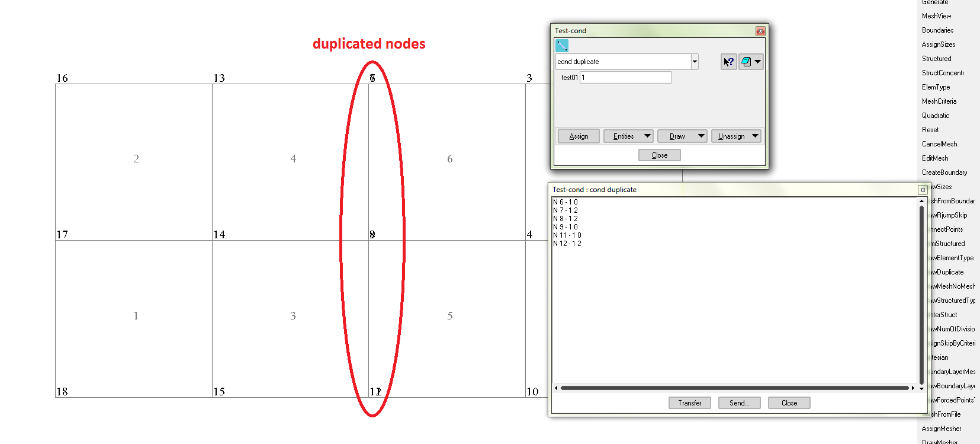Open the MeshView menu entry

(936, 16)
